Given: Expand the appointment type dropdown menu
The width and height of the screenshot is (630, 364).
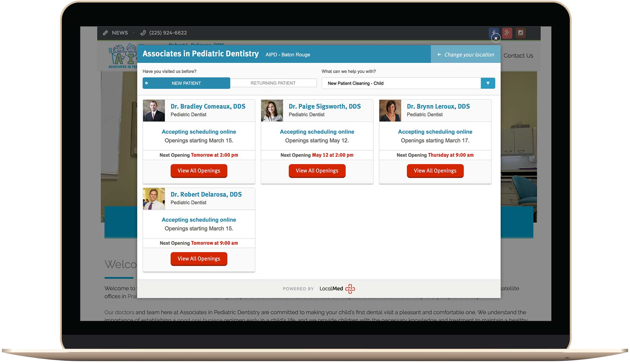Looking at the screenshot, I should point(488,83).
